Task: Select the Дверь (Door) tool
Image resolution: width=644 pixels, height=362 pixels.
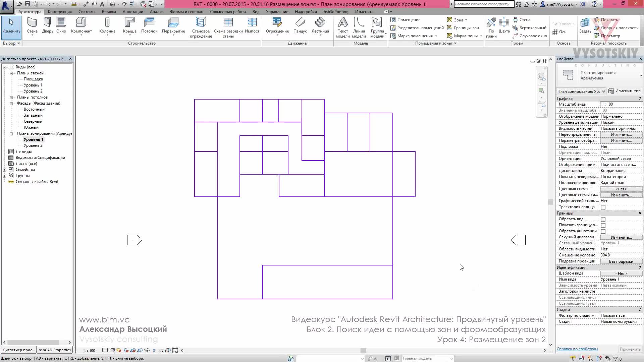Action: pos(48,25)
